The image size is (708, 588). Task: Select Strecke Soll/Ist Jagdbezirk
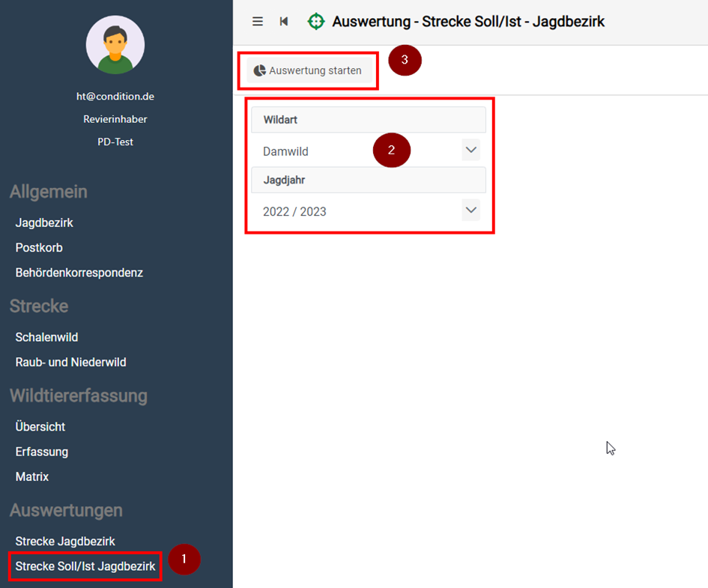85,566
